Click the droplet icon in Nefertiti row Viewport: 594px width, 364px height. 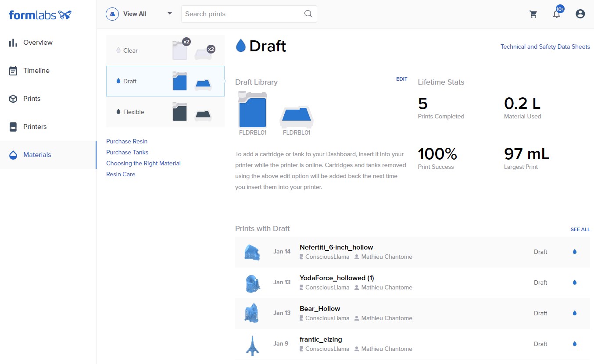coord(575,252)
